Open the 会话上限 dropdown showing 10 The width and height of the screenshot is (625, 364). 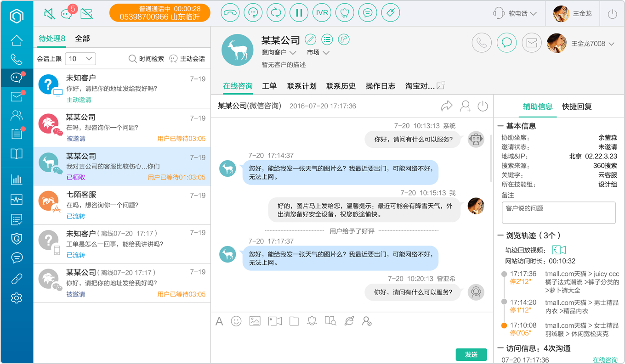80,59
